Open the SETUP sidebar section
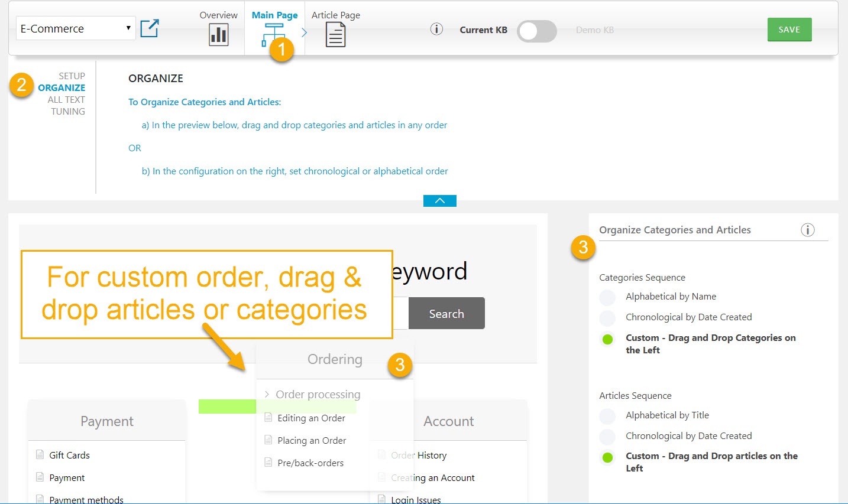 (x=72, y=76)
